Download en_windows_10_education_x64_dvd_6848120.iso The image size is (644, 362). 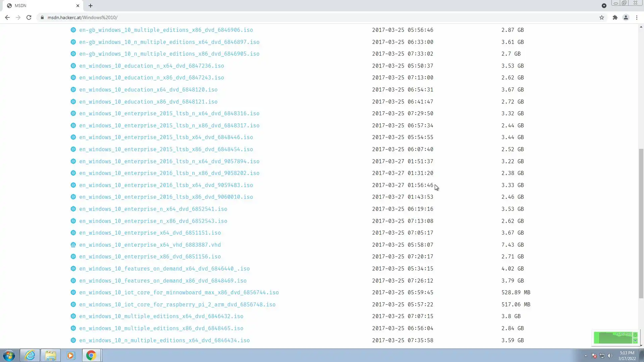pyautogui.click(x=148, y=90)
